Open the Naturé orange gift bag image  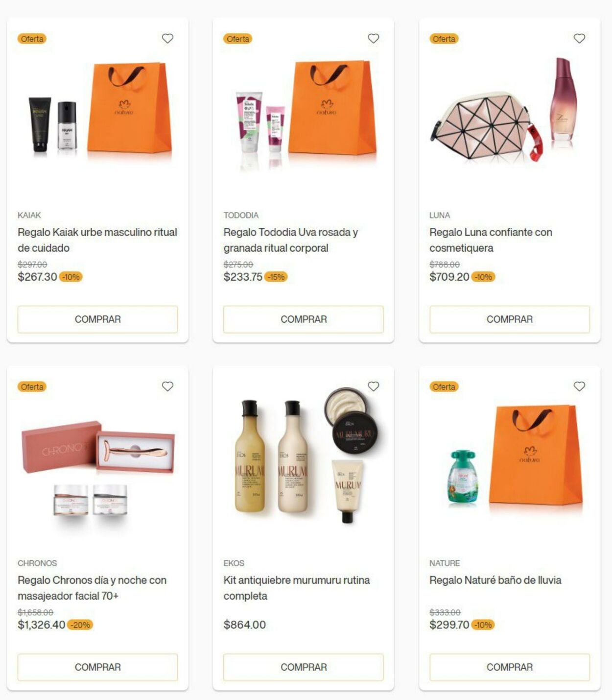coord(536,456)
